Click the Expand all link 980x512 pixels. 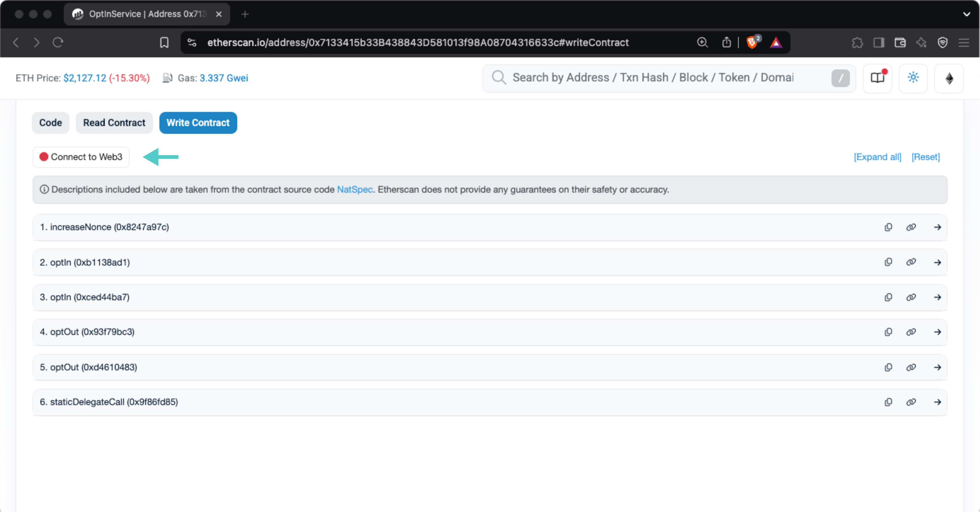click(x=877, y=157)
